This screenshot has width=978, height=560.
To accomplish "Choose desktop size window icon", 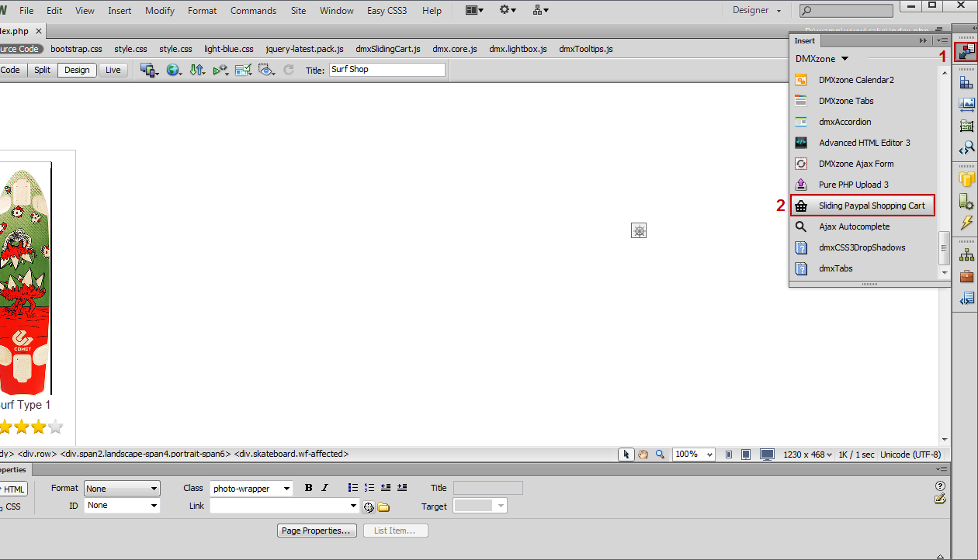I will (767, 455).
